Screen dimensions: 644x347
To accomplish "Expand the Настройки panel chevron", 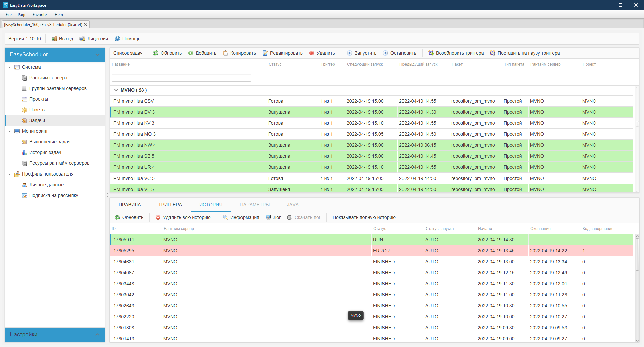I will [97, 334].
